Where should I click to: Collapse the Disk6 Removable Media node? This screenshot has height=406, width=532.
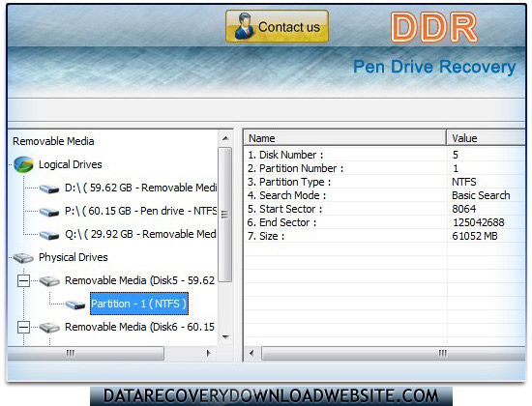tap(24, 328)
